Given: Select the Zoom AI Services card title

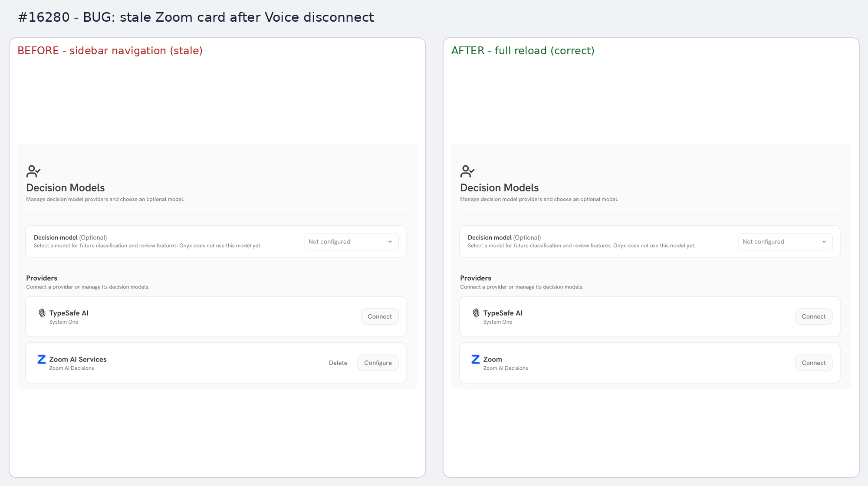Looking at the screenshot, I should coord(78,359).
